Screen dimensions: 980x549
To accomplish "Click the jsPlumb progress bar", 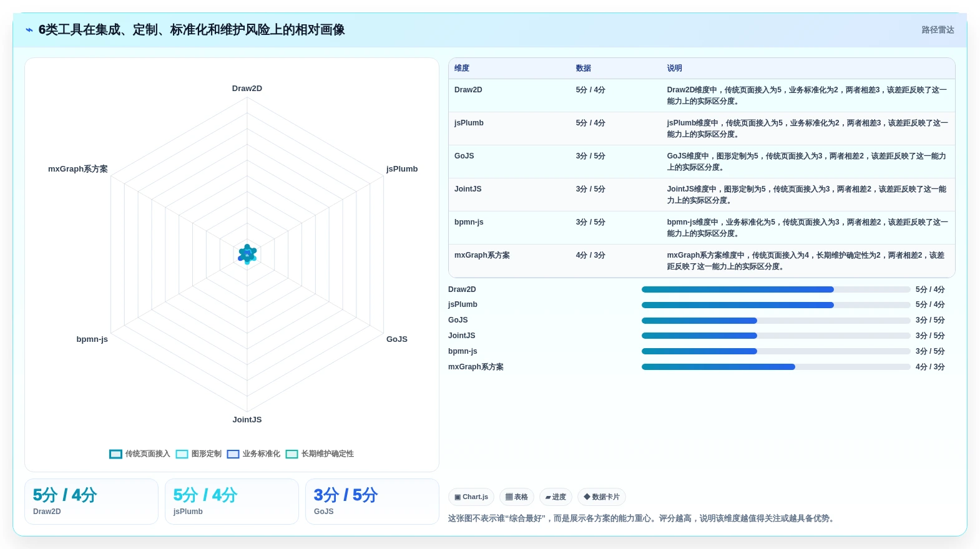I will click(x=776, y=305).
